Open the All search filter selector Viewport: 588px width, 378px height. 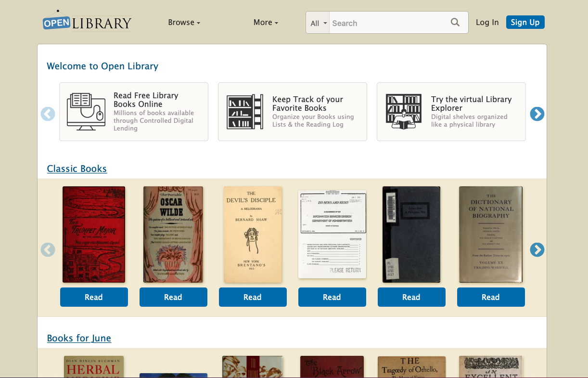tap(318, 22)
